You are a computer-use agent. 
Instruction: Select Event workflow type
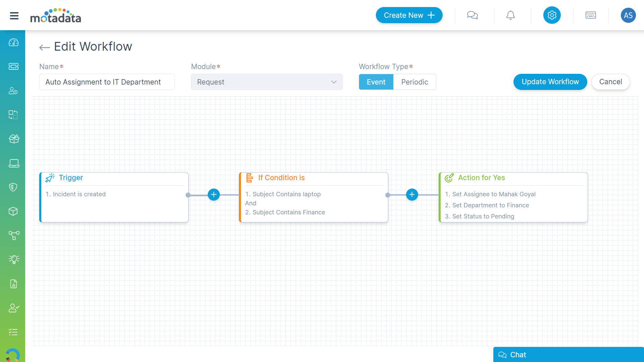(x=376, y=82)
